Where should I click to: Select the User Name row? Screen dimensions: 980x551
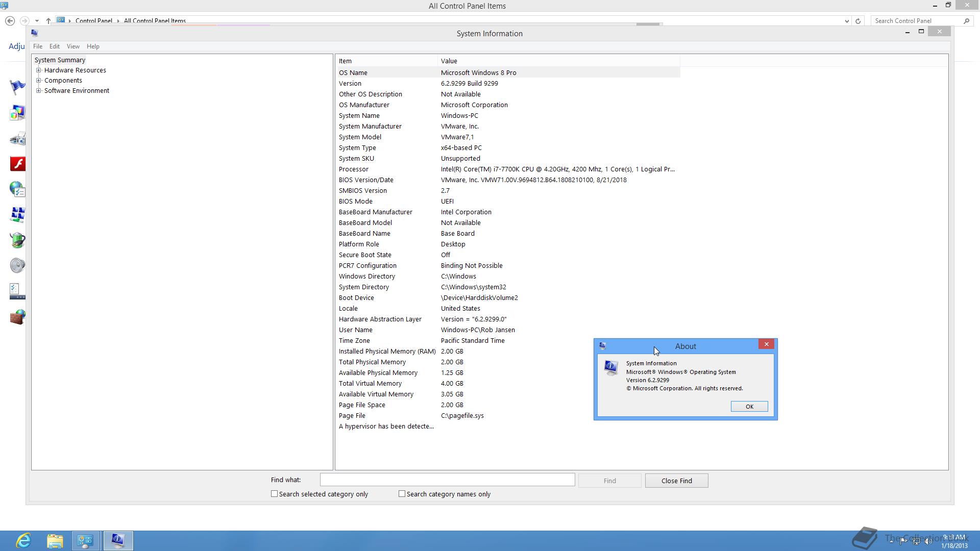click(x=508, y=330)
